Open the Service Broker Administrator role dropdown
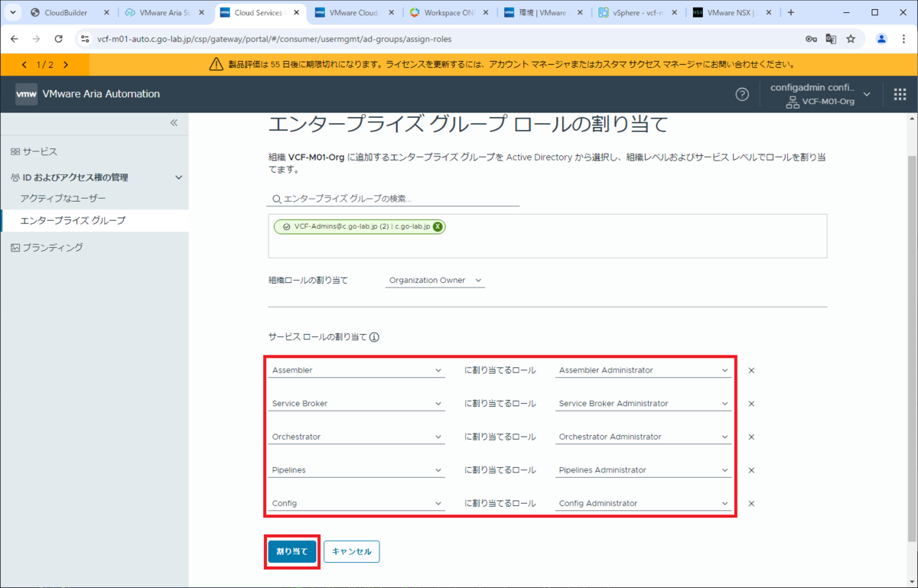 pos(643,404)
